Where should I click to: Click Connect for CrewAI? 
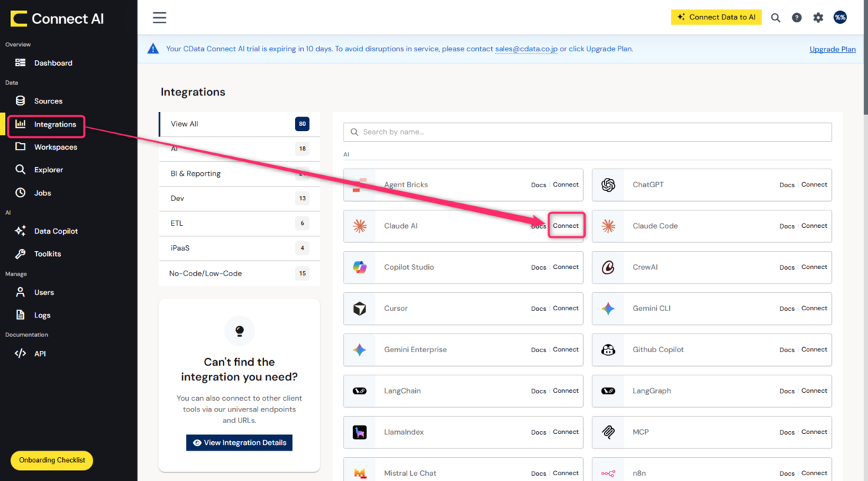(814, 267)
